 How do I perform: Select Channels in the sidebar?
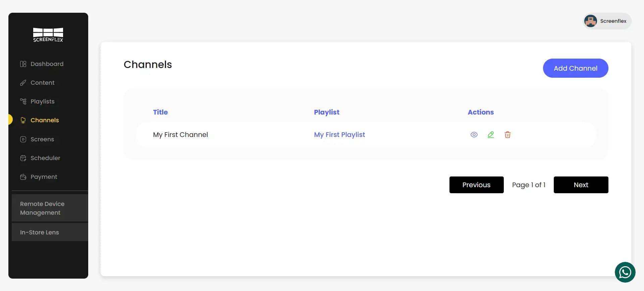44,120
